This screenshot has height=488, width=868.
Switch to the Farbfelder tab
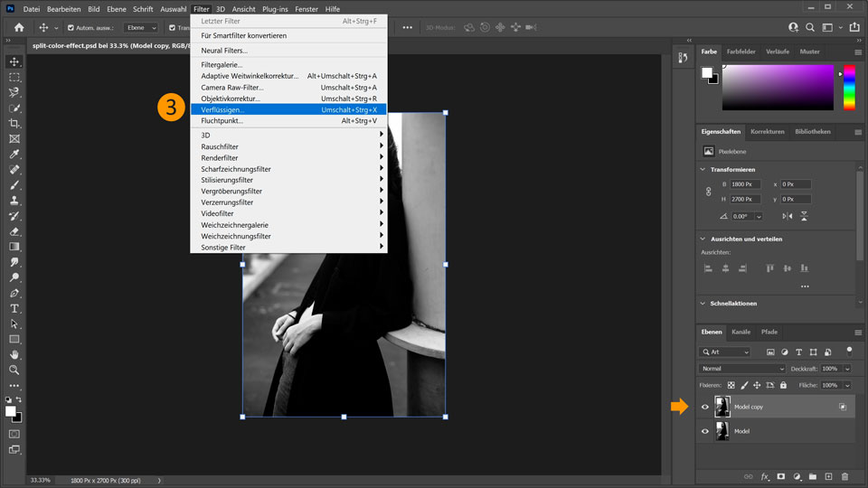click(x=741, y=52)
